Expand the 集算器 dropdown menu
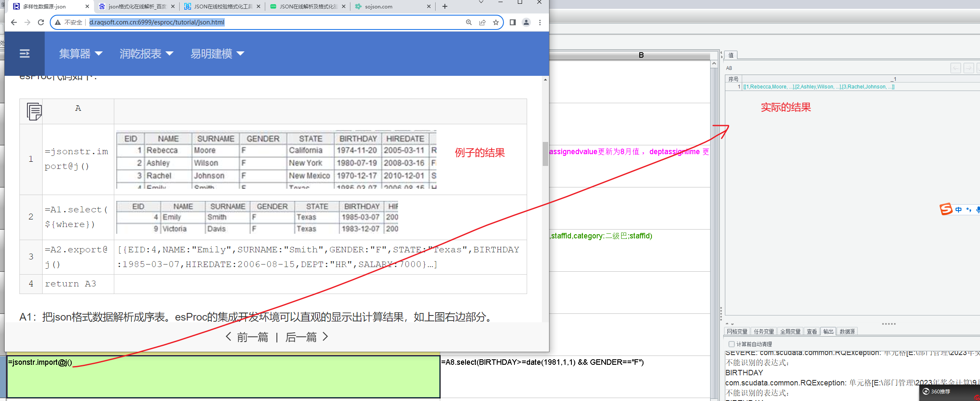This screenshot has width=980, height=401. [81, 53]
